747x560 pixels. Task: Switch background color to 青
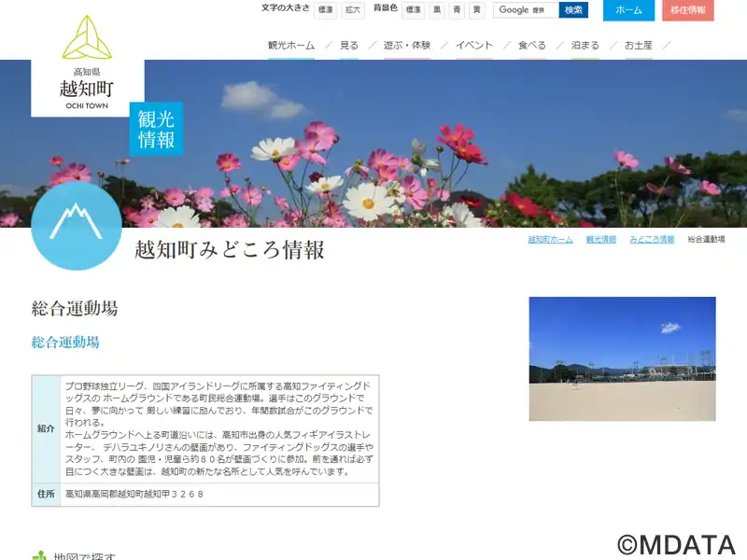[x=457, y=10]
